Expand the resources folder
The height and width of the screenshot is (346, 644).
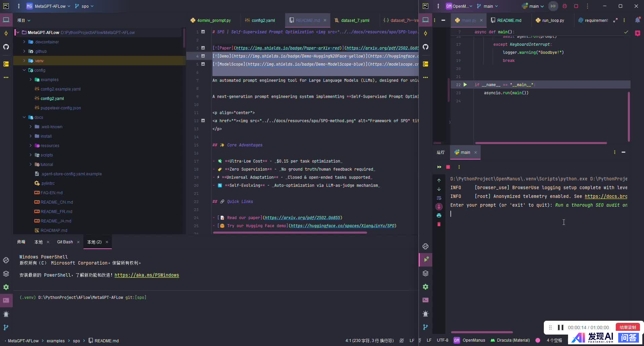click(31, 145)
